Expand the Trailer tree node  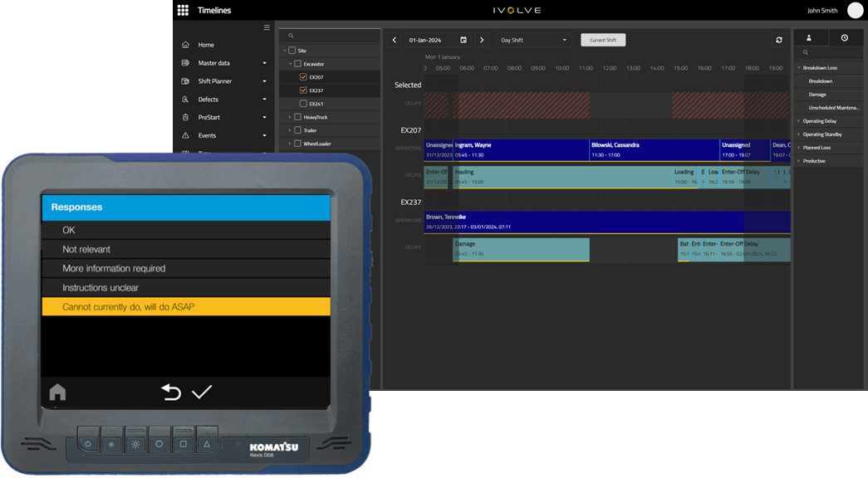[290, 130]
